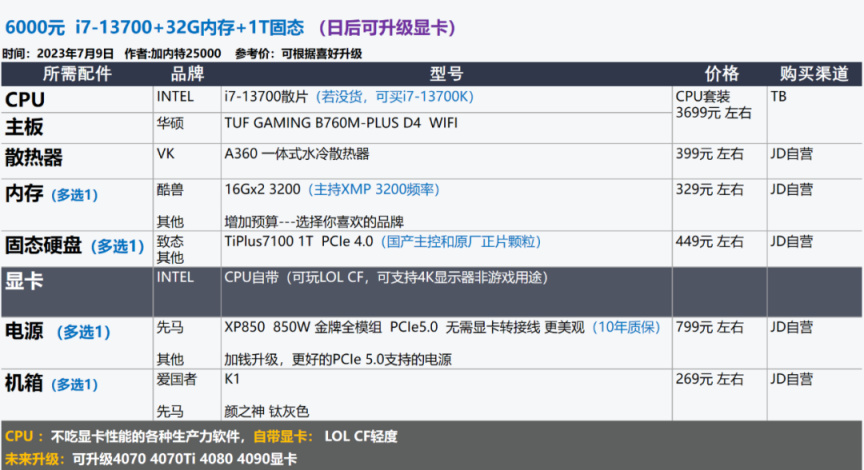
Task: Click 'INTEL' brand in 显卡 row
Action: click(x=175, y=277)
